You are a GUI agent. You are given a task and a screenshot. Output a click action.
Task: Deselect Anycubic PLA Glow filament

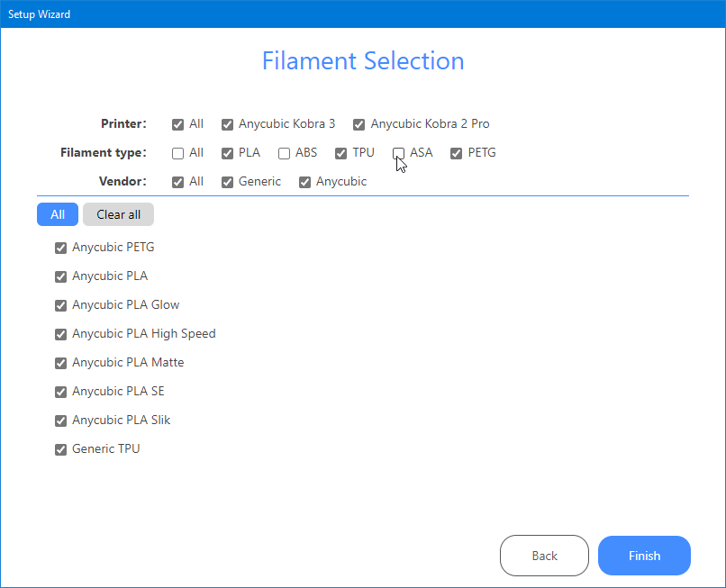[61, 305]
